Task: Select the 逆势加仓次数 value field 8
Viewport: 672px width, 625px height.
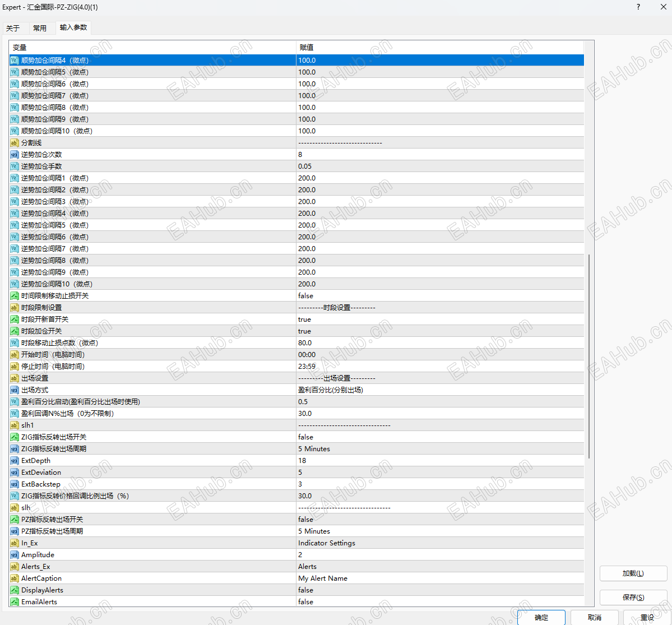Action: (440, 154)
